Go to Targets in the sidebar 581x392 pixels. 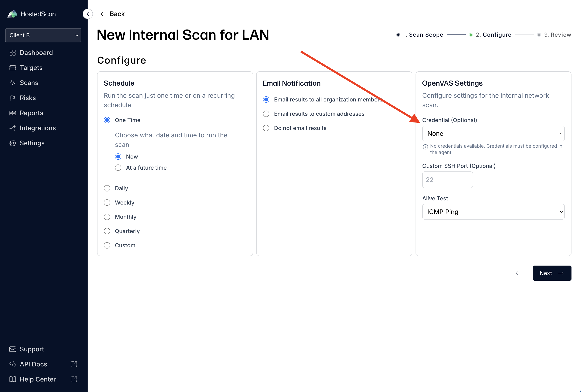(31, 68)
